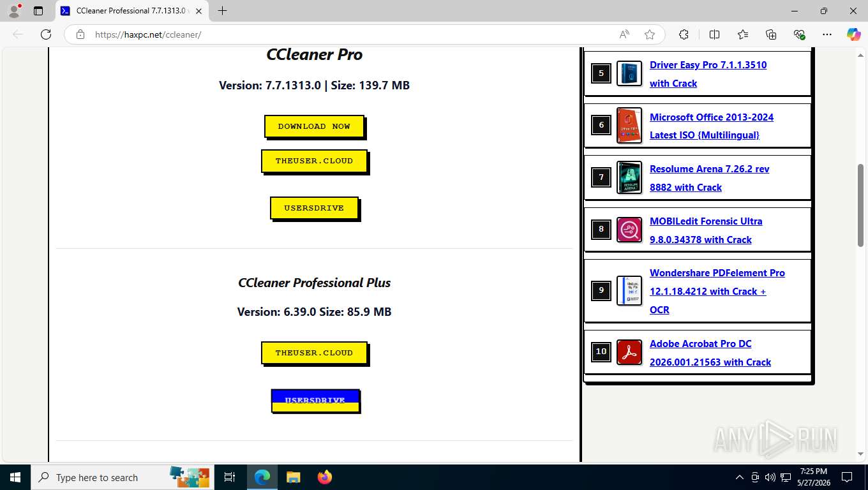868x490 pixels.
Task: Open the volume speaker tray icon
Action: click(770, 477)
